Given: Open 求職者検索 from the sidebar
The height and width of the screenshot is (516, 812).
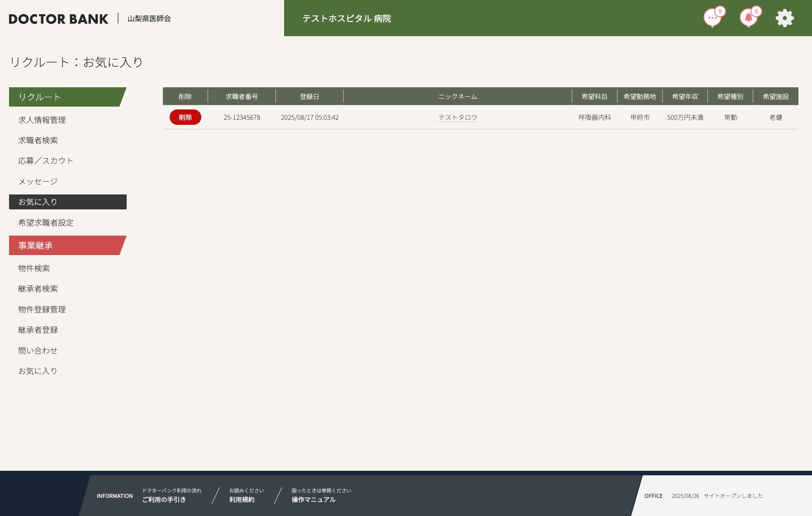Looking at the screenshot, I should (38, 141).
